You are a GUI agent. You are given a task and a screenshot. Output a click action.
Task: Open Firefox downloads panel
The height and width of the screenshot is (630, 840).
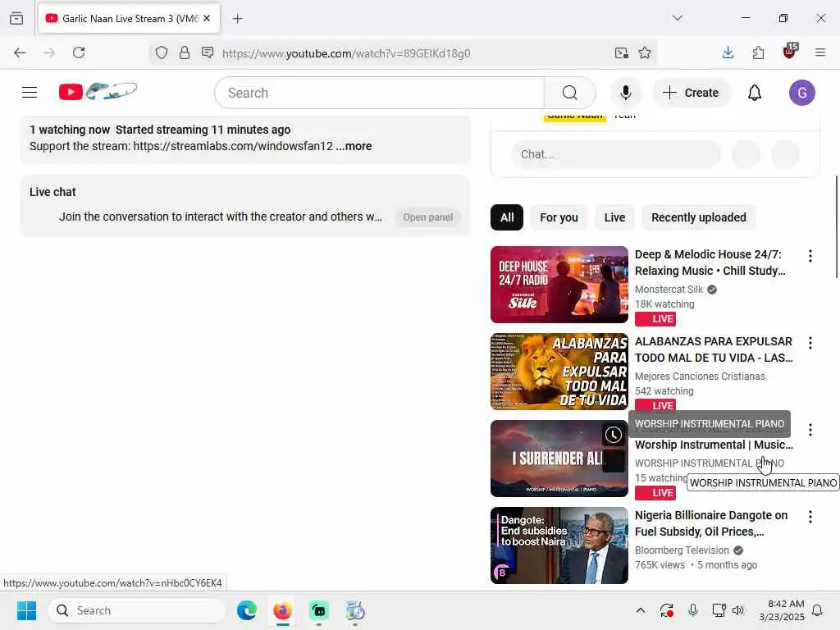[728, 52]
